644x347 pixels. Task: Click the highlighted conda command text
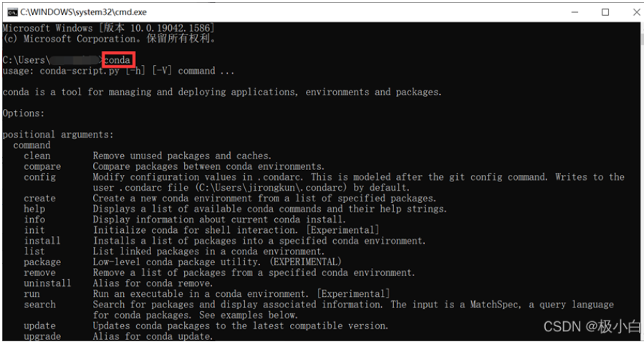(117, 60)
